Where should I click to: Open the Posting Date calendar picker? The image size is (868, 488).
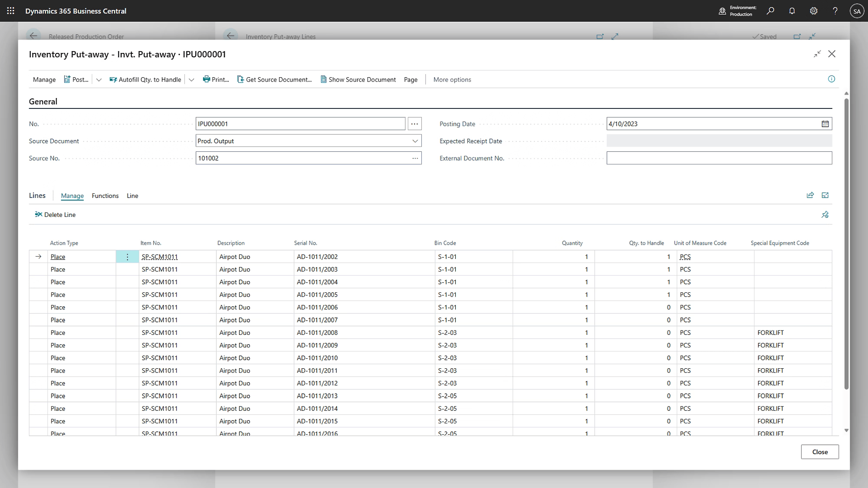(825, 124)
